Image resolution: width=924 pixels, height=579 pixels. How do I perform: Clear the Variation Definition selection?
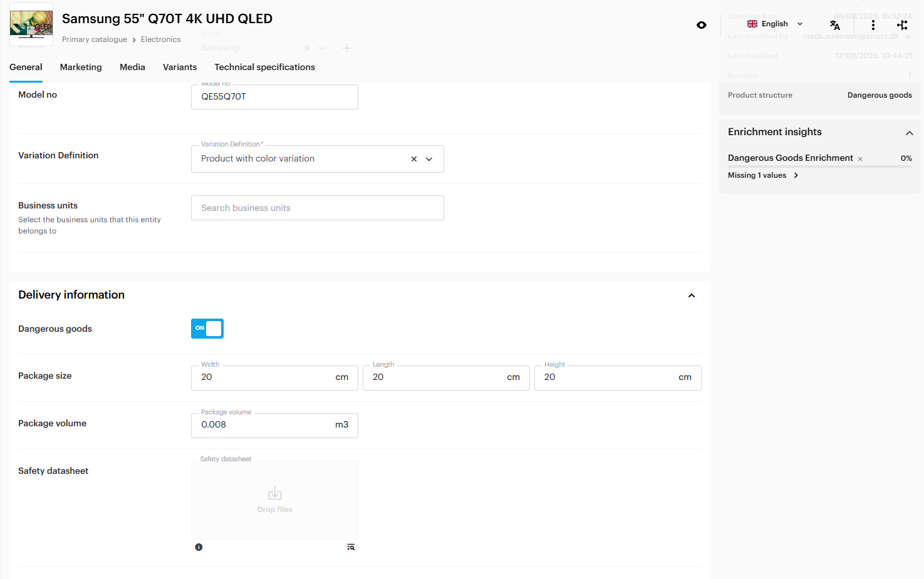coord(413,159)
